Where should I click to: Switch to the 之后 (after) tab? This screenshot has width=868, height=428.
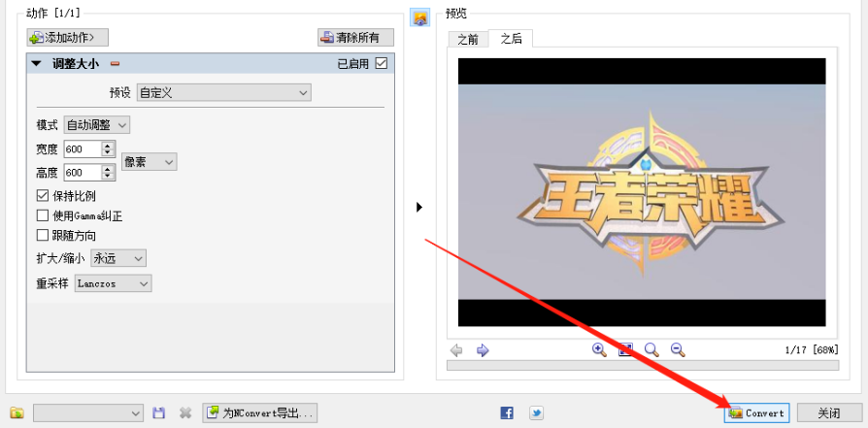click(511, 38)
